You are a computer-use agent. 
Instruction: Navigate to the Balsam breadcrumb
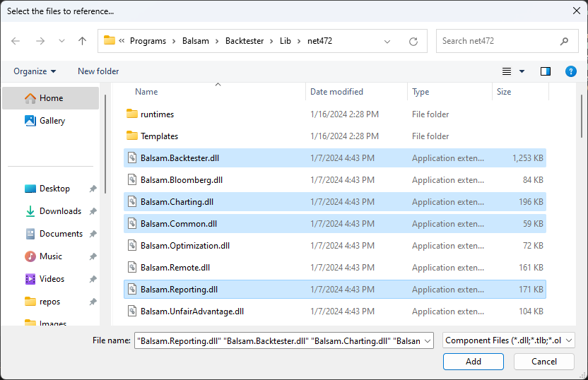pyautogui.click(x=195, y=41)
